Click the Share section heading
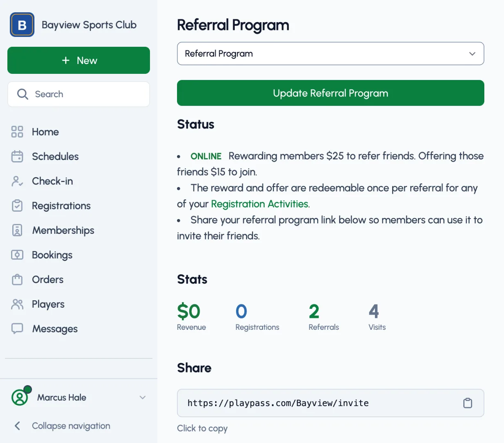Image resolution: width=504 pixels, height=443 pixels. click(194, 368)
